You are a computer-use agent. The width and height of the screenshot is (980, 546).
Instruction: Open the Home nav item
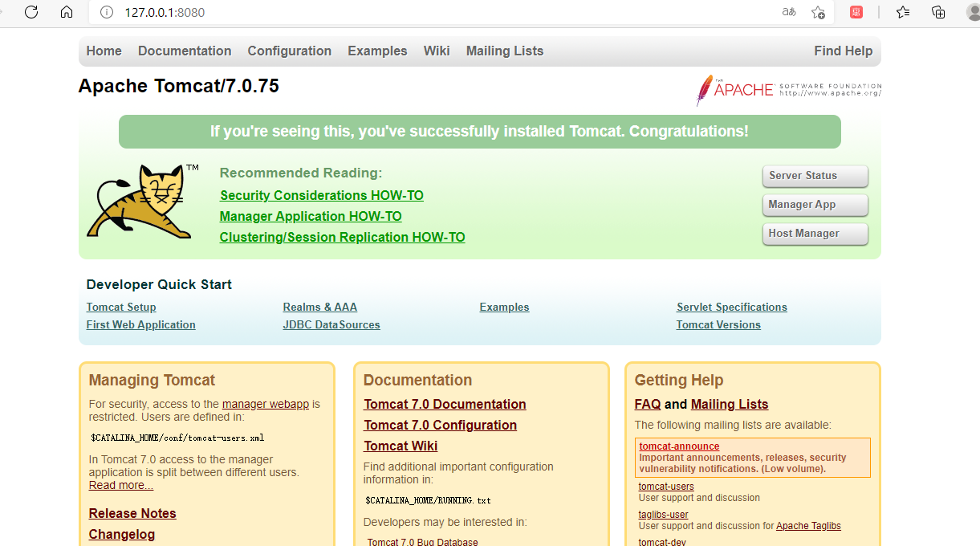click(104, 51)
